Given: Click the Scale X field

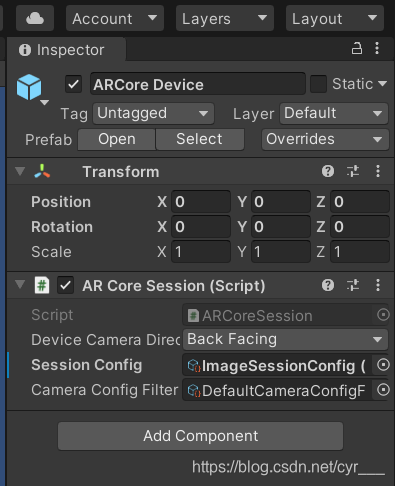Looking at the screenshot, I should (x=201, y=252).
